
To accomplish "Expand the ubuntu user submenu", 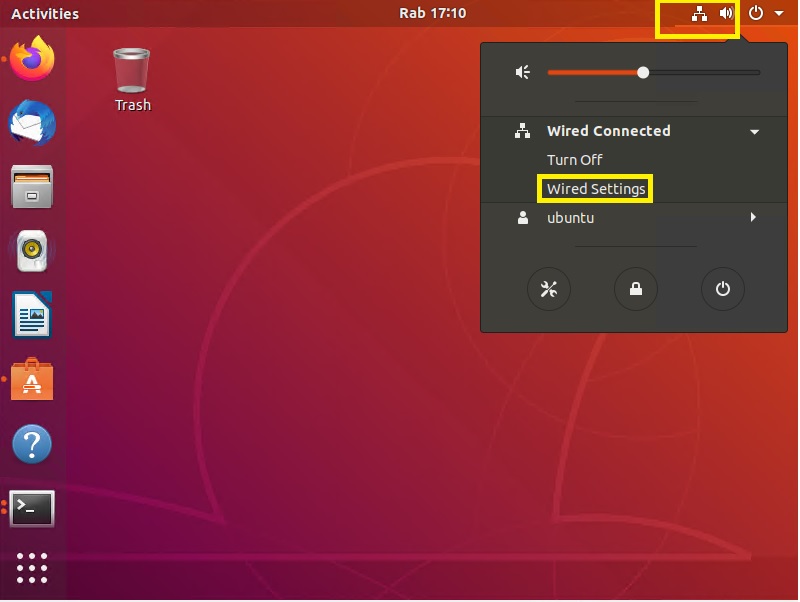I will [752, 217].
